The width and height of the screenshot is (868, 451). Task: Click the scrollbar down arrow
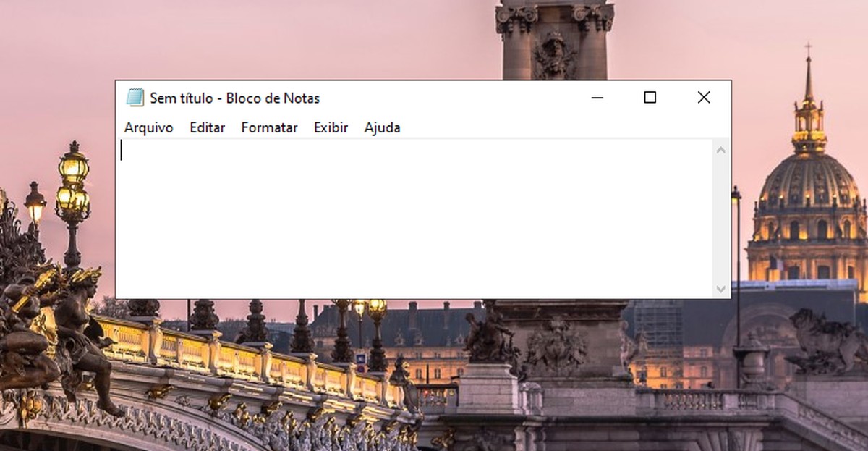[720, 288]
